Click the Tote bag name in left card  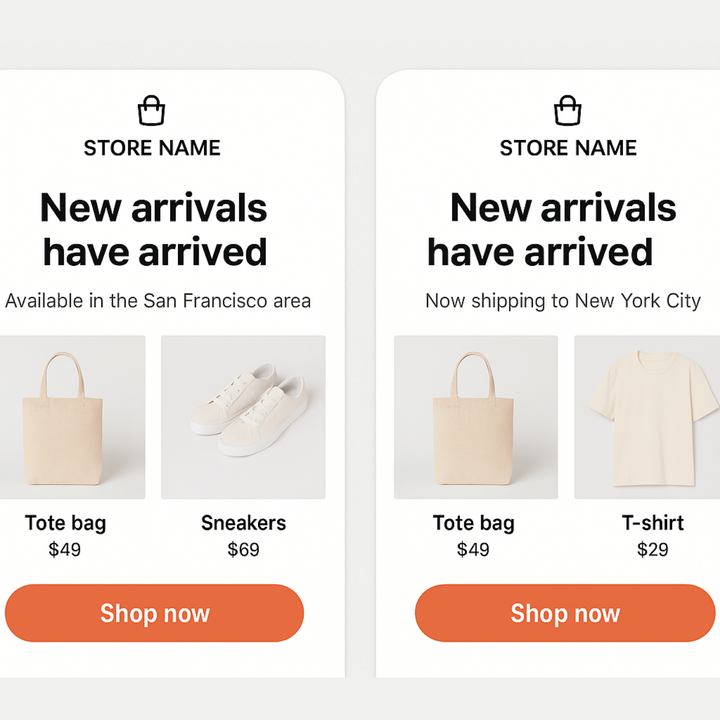[x=65, y=523]
